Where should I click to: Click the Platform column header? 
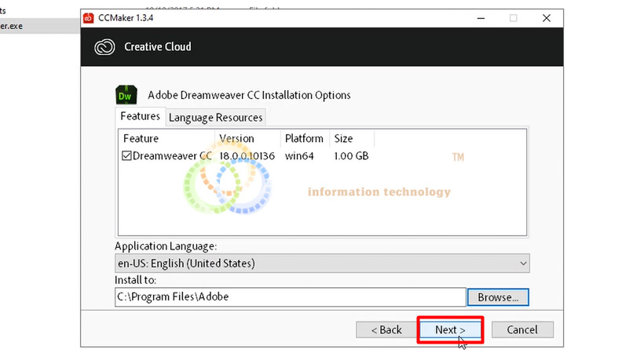305,138
